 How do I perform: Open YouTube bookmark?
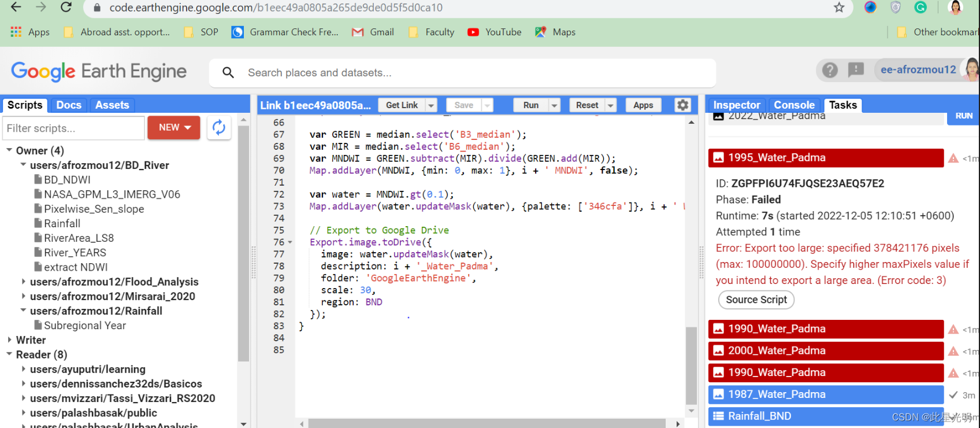[x=495, y=32]
